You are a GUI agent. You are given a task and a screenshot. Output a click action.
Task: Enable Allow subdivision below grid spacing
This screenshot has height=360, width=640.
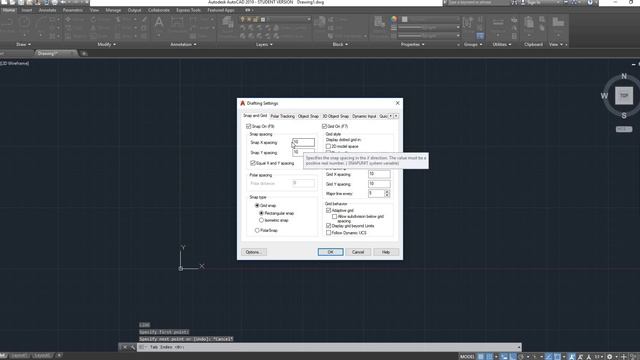point(334,216)
